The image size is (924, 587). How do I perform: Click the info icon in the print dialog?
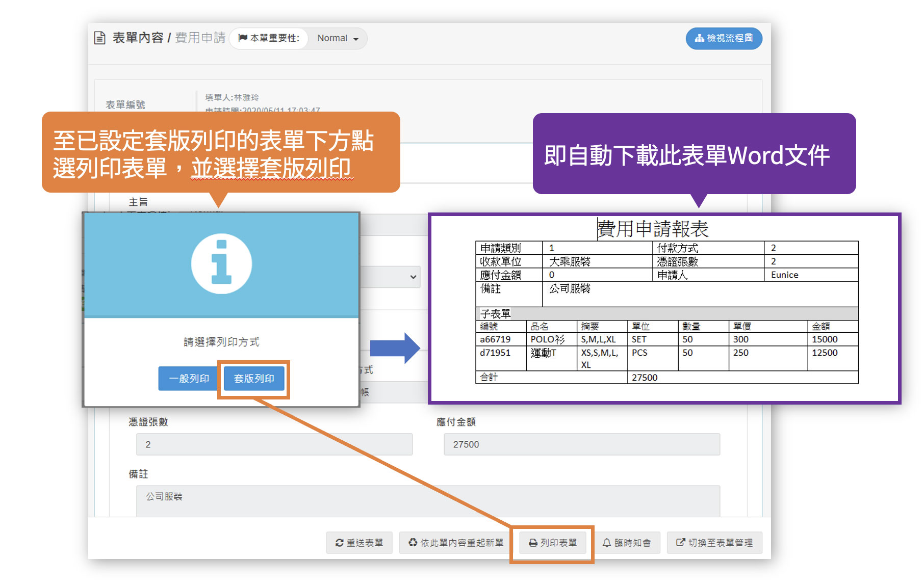[x=221, y=263]
